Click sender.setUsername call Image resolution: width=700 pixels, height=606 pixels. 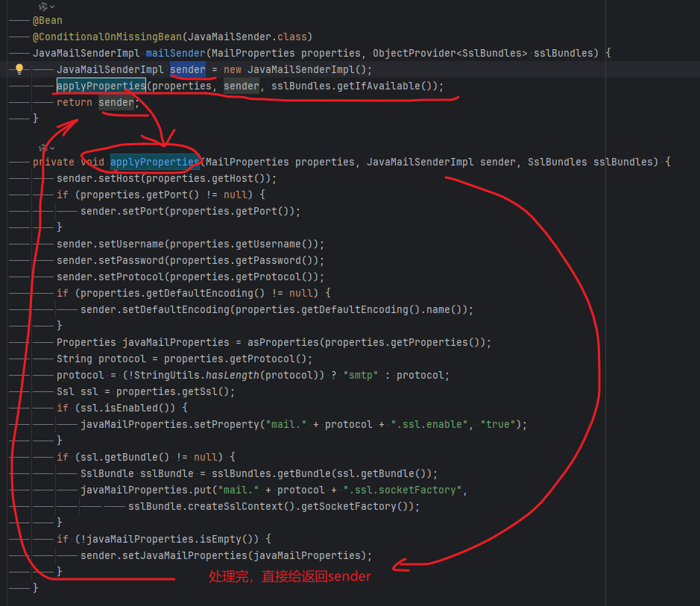click(x=190, y=244)
